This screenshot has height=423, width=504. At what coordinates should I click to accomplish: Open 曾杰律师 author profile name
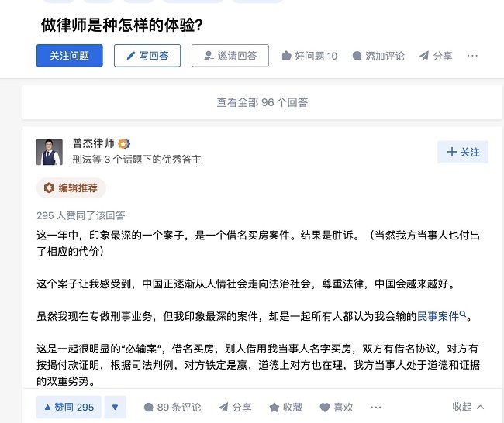(x=93, y=143)
